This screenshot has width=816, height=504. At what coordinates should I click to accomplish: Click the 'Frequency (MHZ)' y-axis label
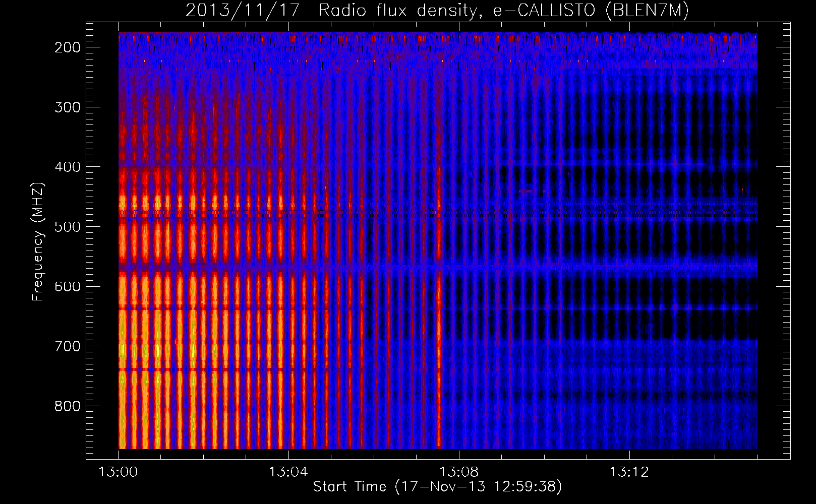click(38, 241)
